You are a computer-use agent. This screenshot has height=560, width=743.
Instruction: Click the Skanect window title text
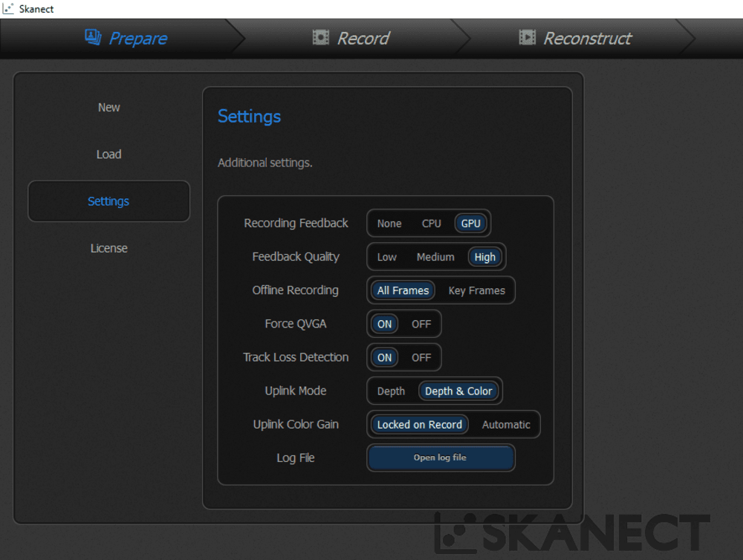[x=36, y=9]
